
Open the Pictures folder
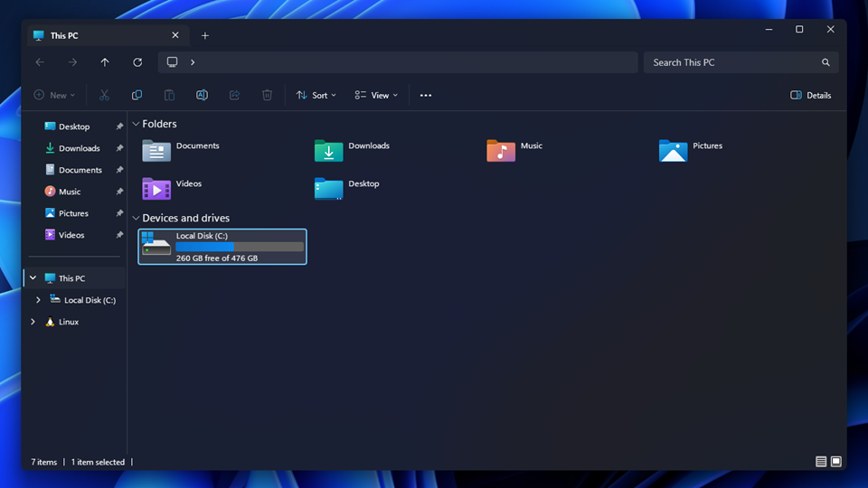coord(674,151)
